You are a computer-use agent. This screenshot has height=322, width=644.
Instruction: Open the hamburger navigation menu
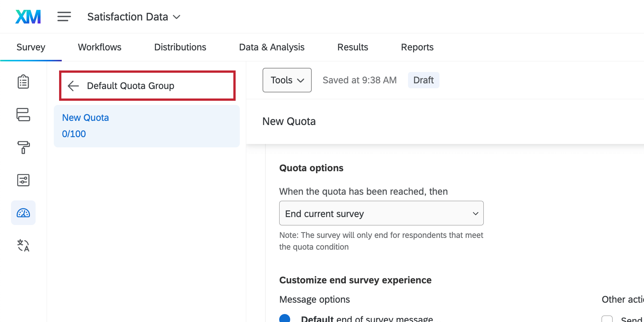[64, 17]
